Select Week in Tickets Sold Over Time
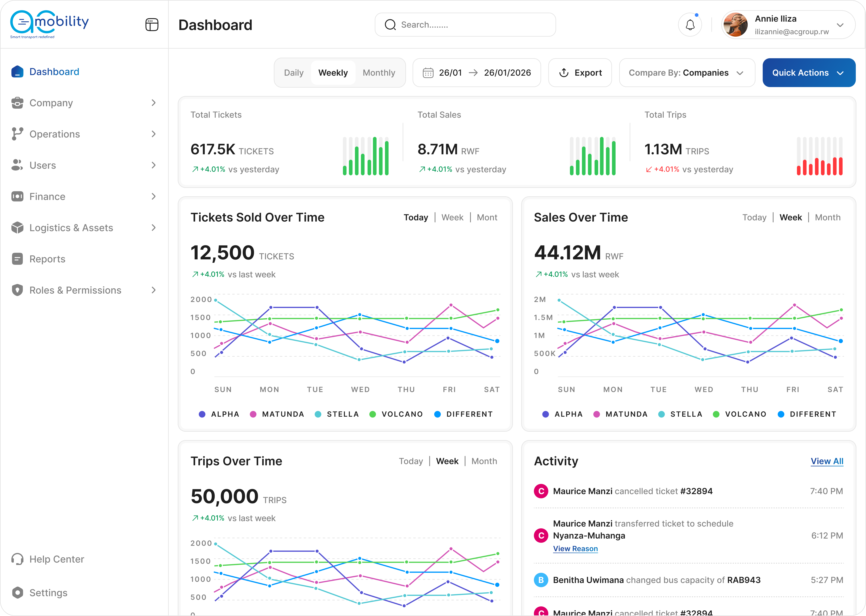The width and height of the screenshot is (866, 616). (x=452, y=217)
